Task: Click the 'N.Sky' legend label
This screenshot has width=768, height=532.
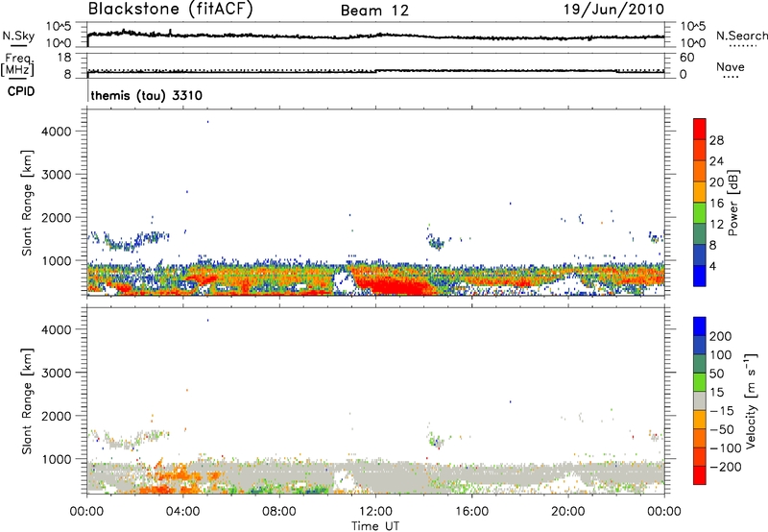Action: pyautogui.click(x=18, y=36)
